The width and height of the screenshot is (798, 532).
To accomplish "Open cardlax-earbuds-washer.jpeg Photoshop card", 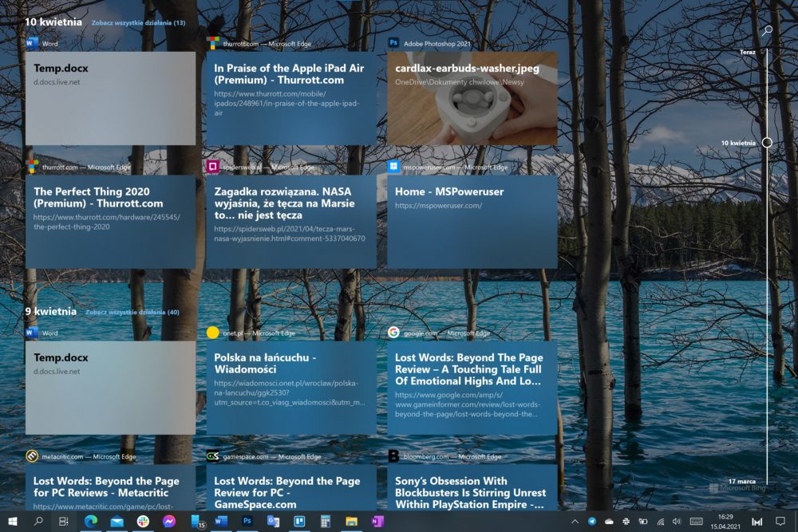I will (472, 98).
